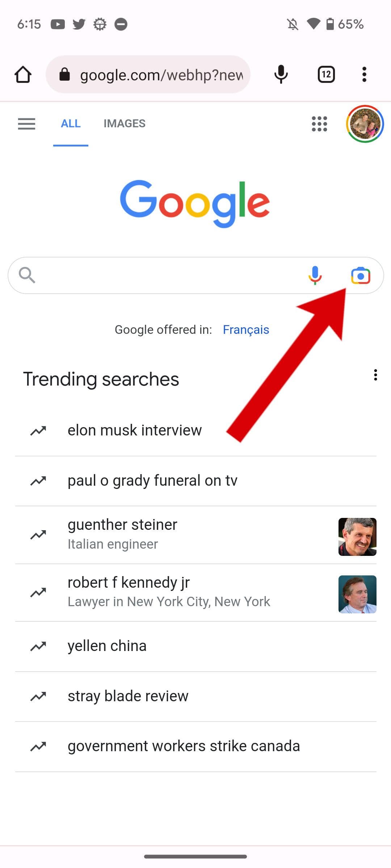This screenshot has width=391, height=868.
Task: Tap the magnifying glass search icon
Action: [x=27, y=276]
